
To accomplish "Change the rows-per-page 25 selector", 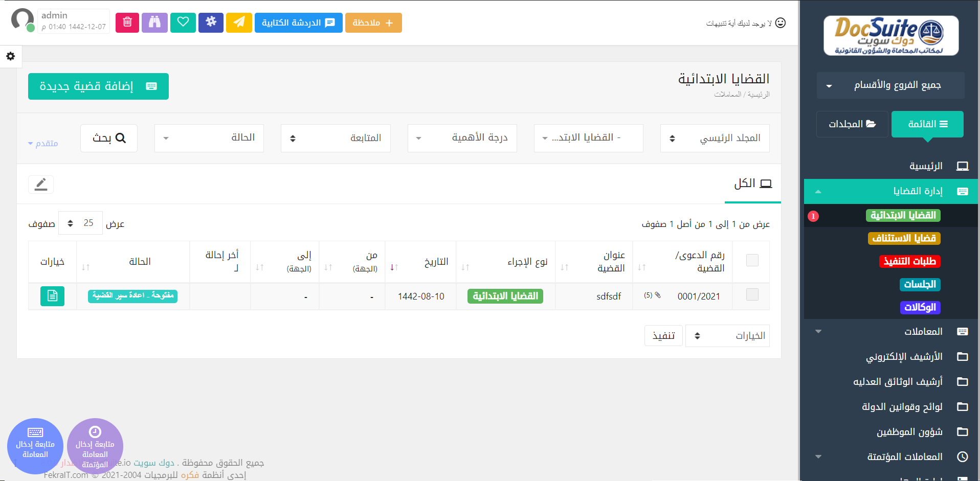I will (x=80, y=223).
